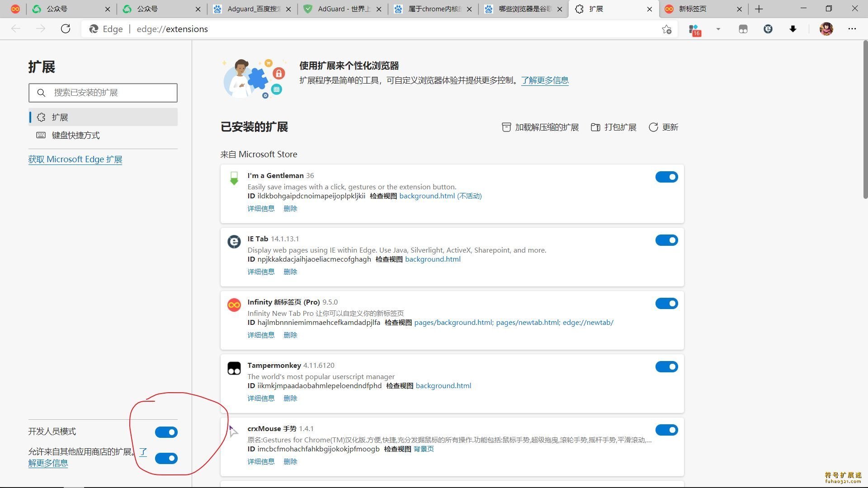Click the IE Tab toolbar icon

[x=768, y=29]
